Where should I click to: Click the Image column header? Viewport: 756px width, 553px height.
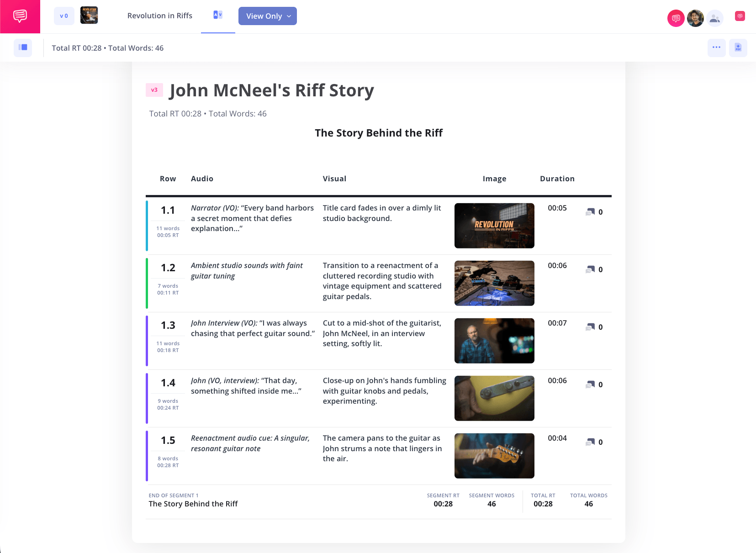(494, 179)
